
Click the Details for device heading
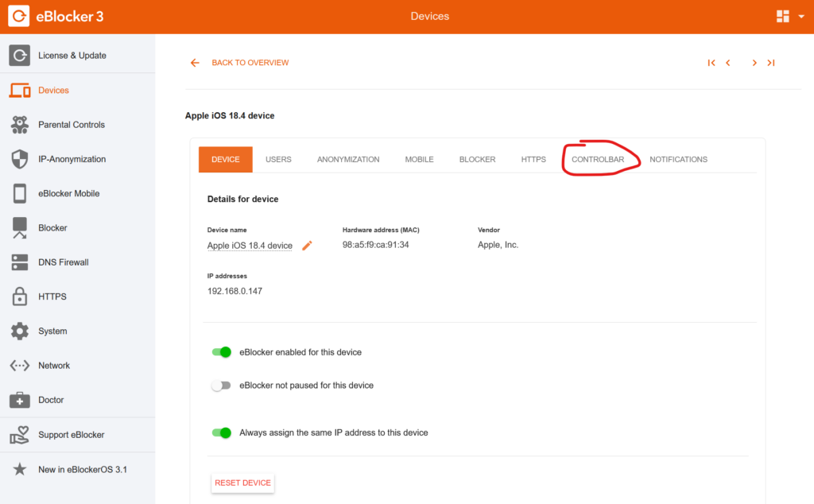(242, 200)
